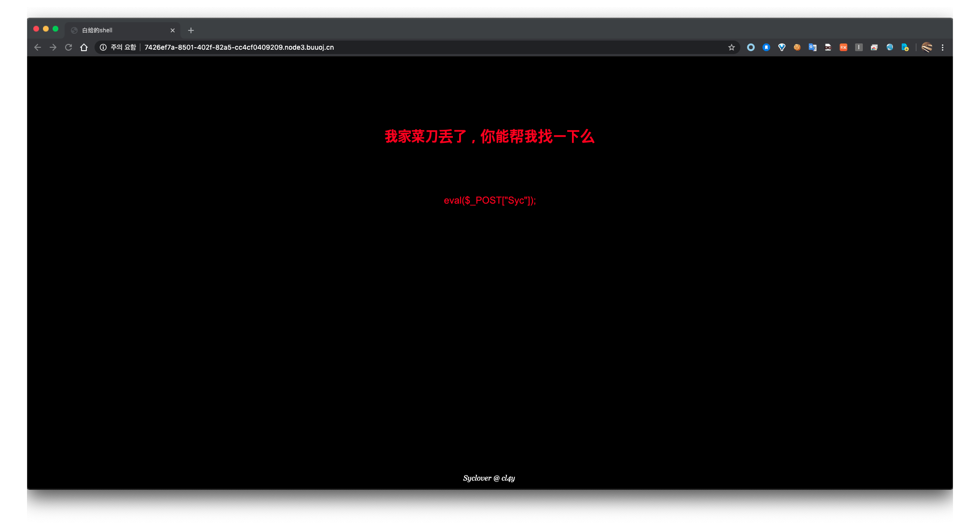This screenshot has height=525, width=980.
Task: Open a new tab with plus button
Action: [191, 30]
